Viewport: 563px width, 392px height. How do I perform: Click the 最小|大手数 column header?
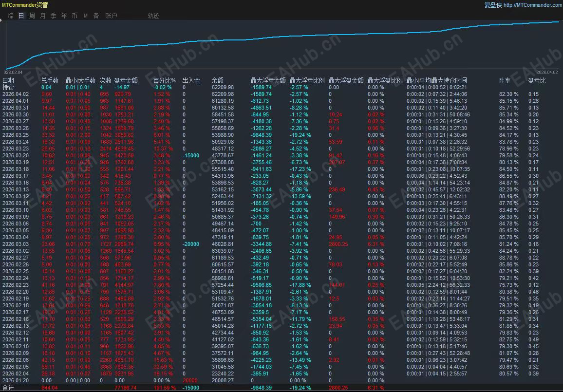[80, 80]
